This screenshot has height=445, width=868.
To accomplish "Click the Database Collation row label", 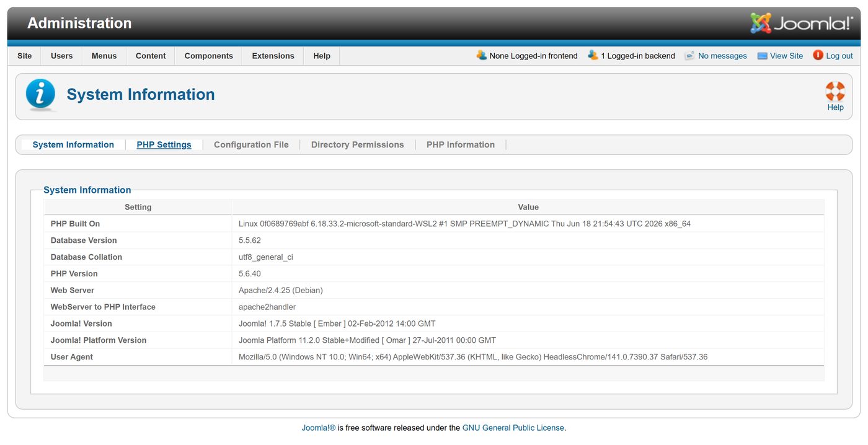I will click(86, 257).
